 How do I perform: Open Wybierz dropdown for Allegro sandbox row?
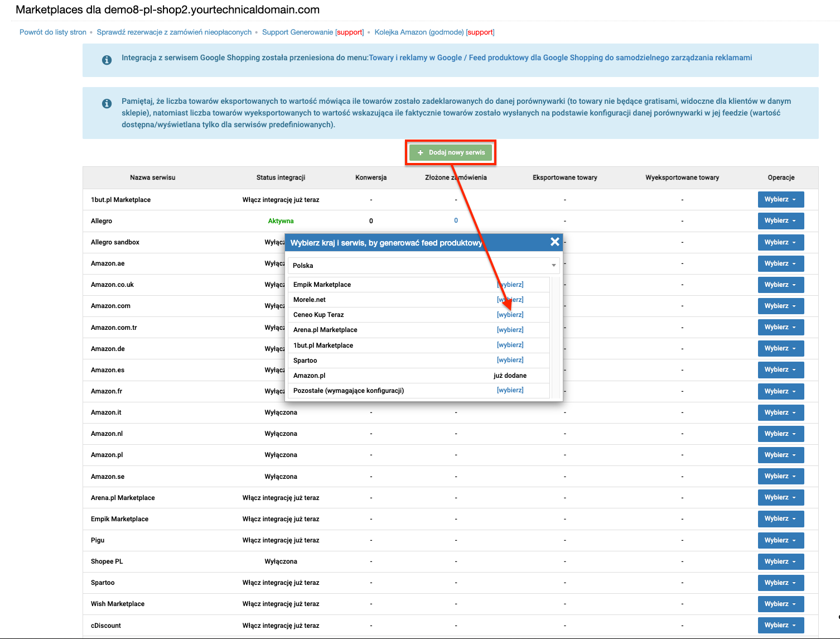tap(780, 242)
